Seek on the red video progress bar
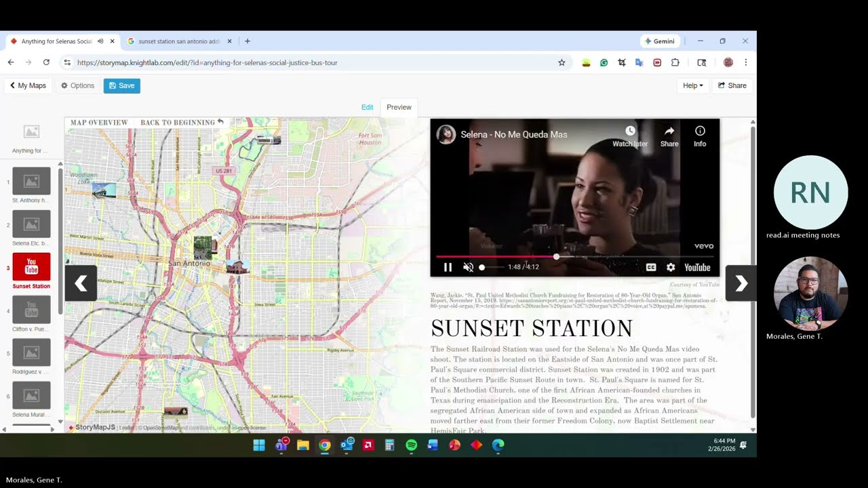 (574, 257)
